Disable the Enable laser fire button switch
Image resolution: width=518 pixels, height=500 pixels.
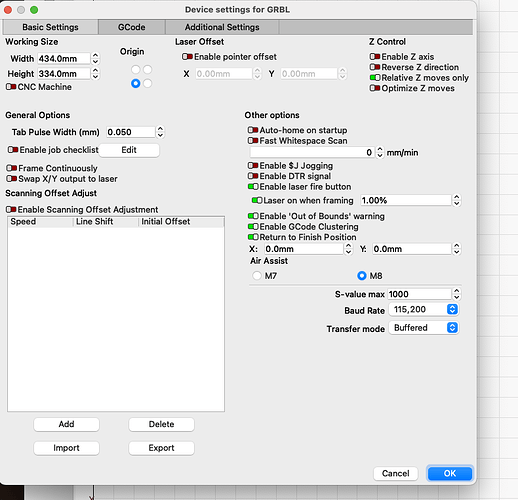253,187
